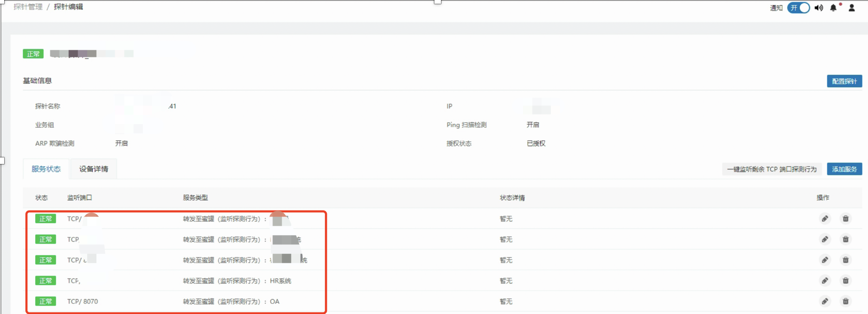Open the user account icon
The width and height of the screenshot is (868, 314).
point(852,8)
